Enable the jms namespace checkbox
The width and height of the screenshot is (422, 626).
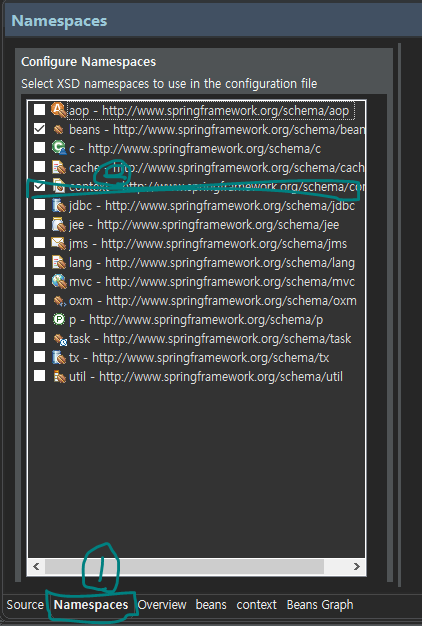39,242
